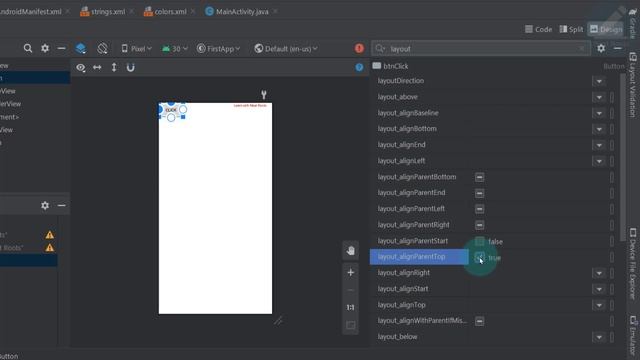The width and height of the screenshot is (640, 360).
Task: Click the upper warning triangle in component tree
Action: 50,235
